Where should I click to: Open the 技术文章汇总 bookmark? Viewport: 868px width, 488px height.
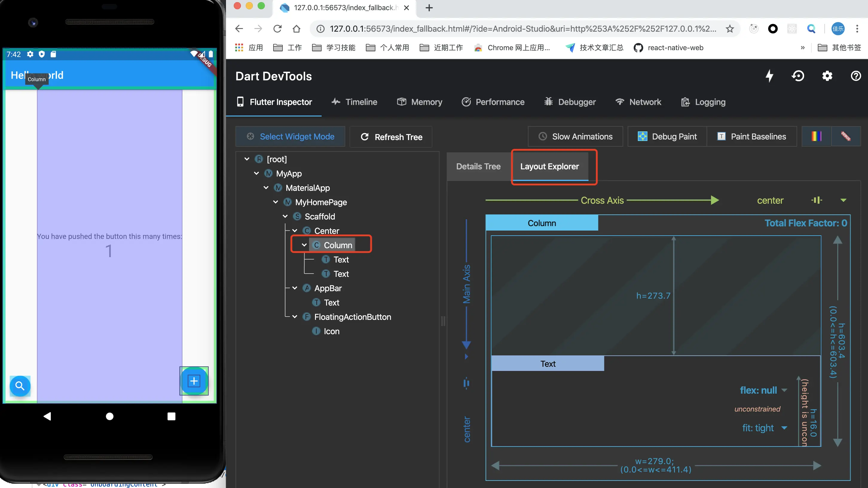pyautogui.click(x=595, y=48)
